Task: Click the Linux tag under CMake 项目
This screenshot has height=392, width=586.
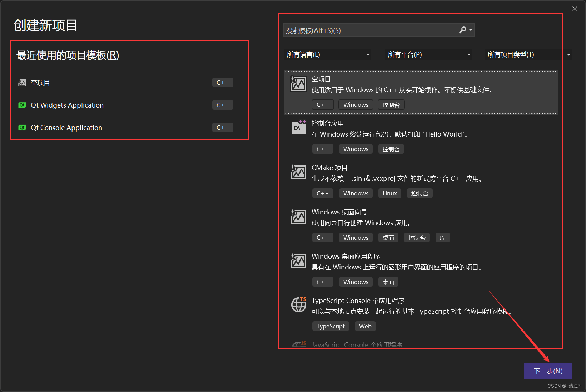Action: click(x=390, y=193)
